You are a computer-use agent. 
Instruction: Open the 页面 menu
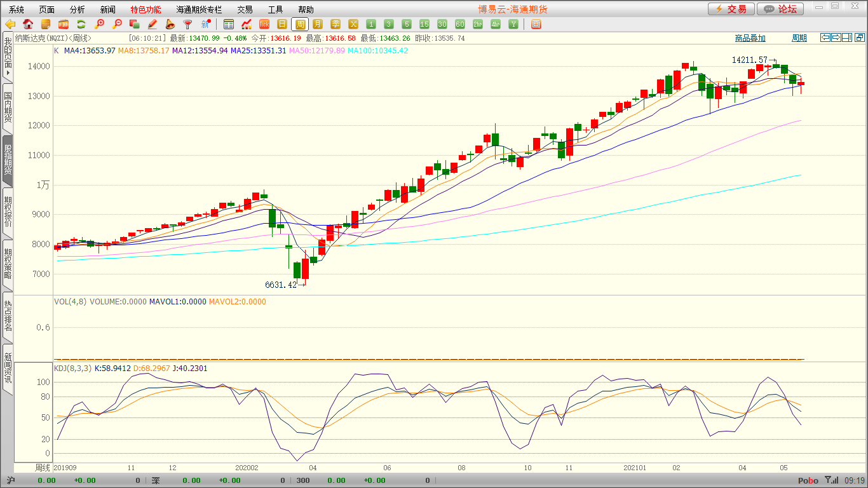[x=47, y=10]
